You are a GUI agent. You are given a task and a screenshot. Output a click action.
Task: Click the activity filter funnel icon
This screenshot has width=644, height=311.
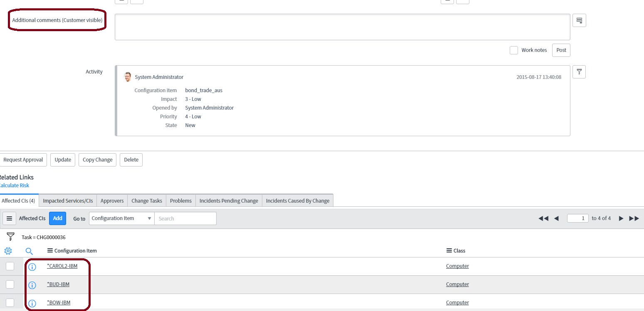[579, 72]
